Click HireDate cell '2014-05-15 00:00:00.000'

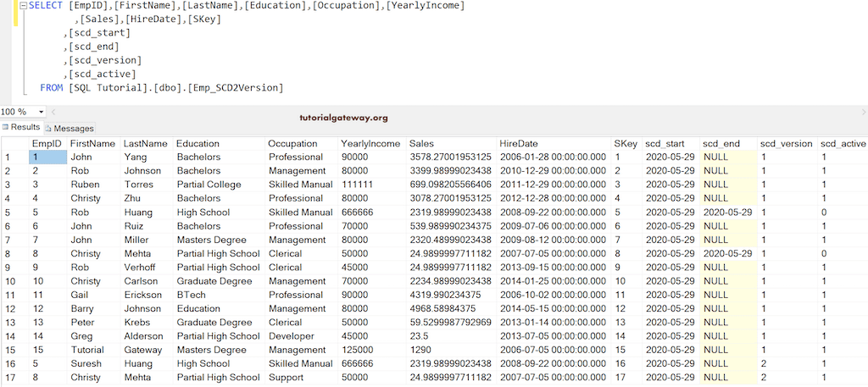[x=554, y=308]
